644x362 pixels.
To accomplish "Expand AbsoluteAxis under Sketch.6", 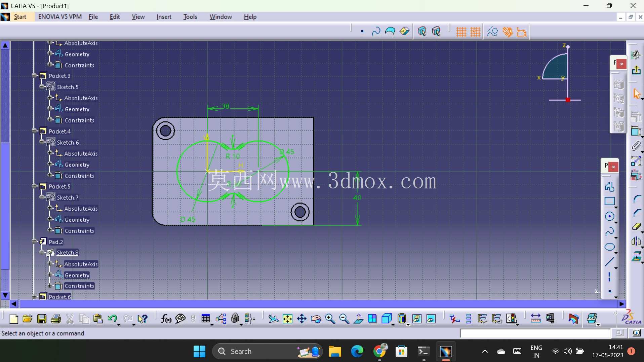I will 49,153.
